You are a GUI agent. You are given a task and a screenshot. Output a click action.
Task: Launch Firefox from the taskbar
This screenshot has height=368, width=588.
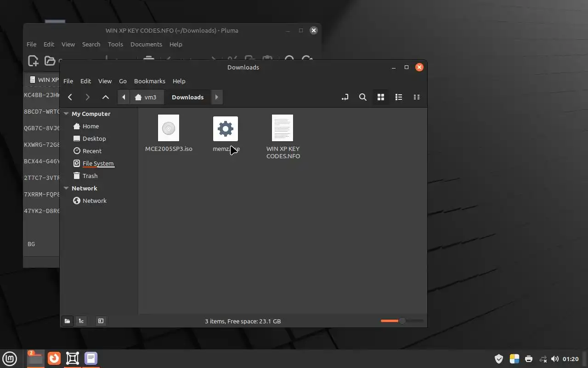tap(54, 358)
